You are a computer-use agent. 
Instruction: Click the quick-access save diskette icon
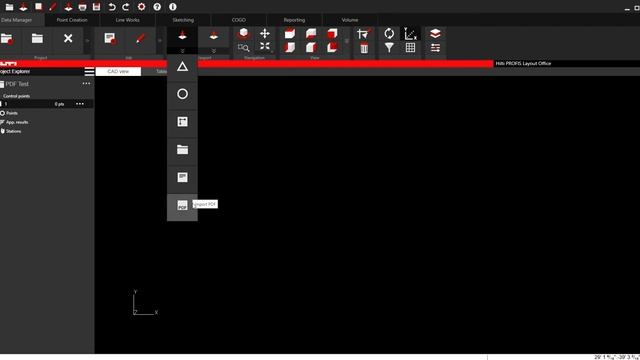coord(96,7)
